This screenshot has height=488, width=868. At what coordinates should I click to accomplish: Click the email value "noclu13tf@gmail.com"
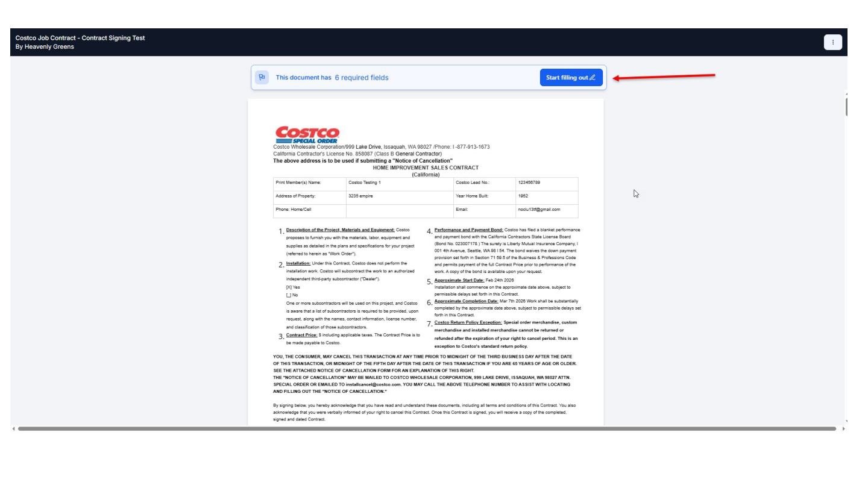click(x=539, y=210)
